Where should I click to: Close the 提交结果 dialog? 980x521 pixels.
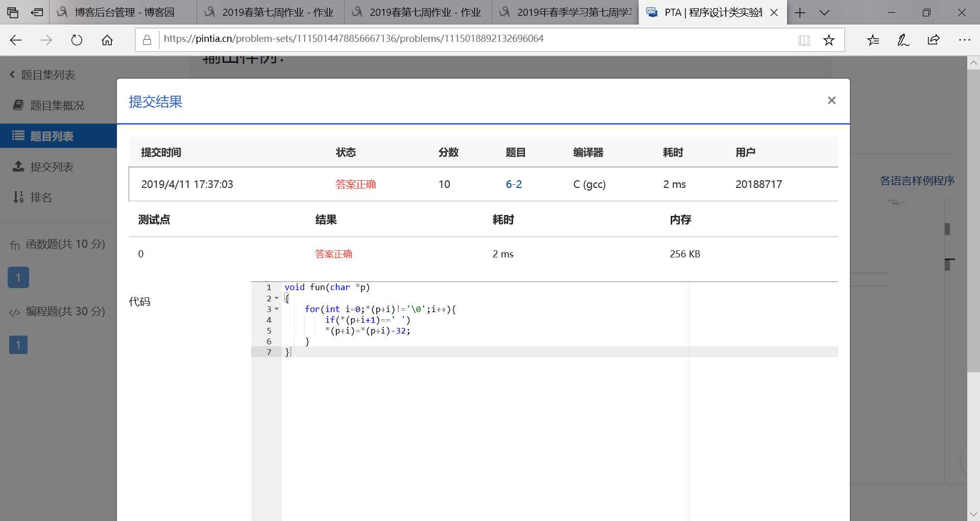coord(831,101)
